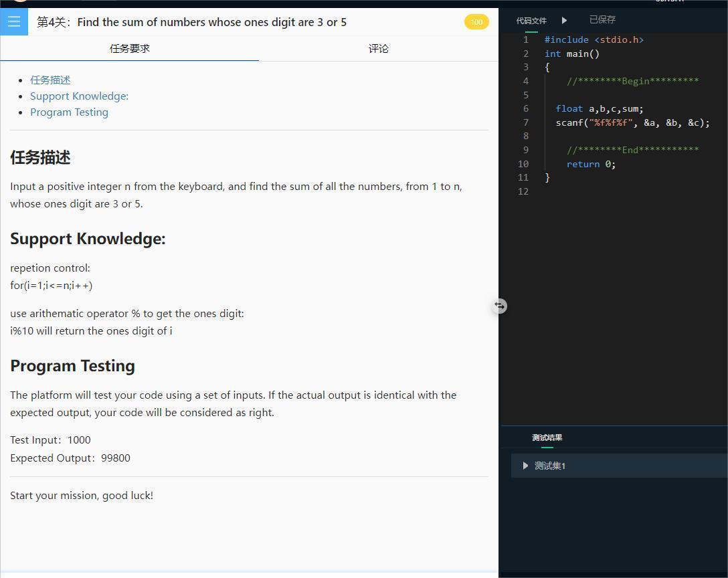Screen dimensions: 728x578
Task: Click the 'return 0;' code line
Action: point(591,164)
